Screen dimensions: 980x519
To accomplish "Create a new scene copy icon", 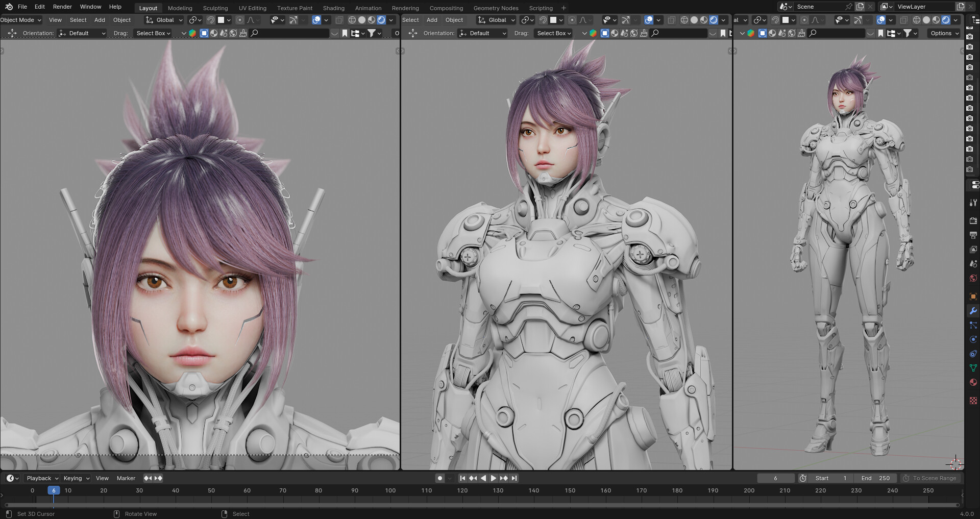I will [860, 7].
